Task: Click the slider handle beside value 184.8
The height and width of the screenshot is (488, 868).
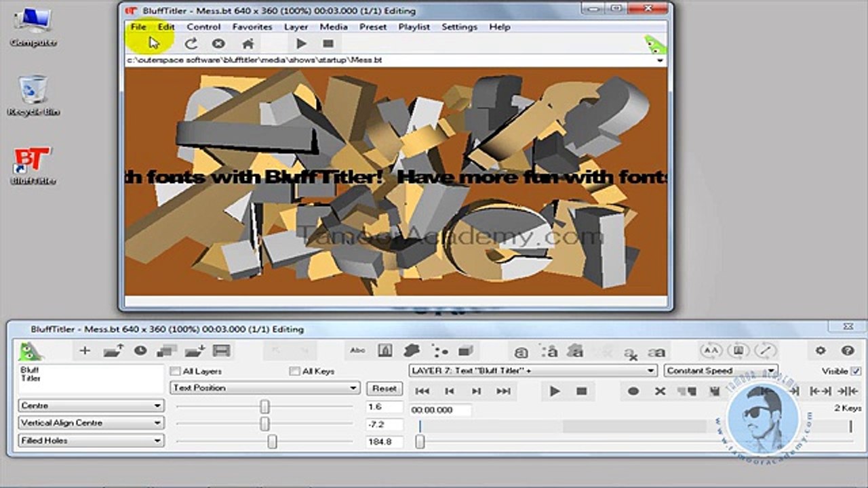Action: point(272,441)
